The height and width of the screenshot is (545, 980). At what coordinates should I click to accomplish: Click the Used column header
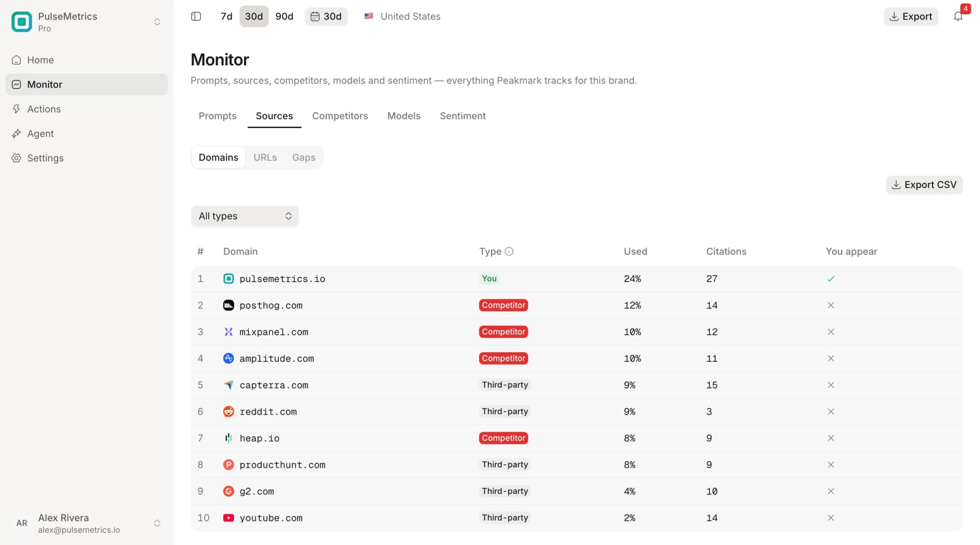pyautogui.click(x=635, y=251)
